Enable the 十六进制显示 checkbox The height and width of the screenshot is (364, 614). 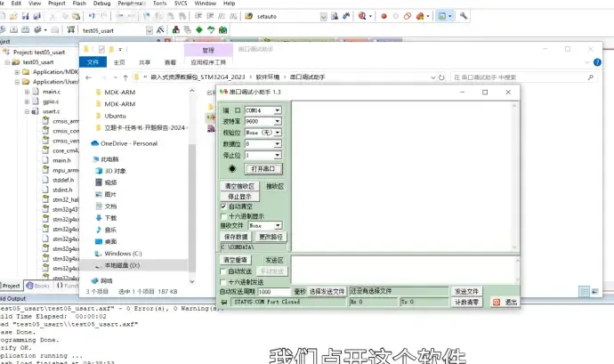[224, 215]
